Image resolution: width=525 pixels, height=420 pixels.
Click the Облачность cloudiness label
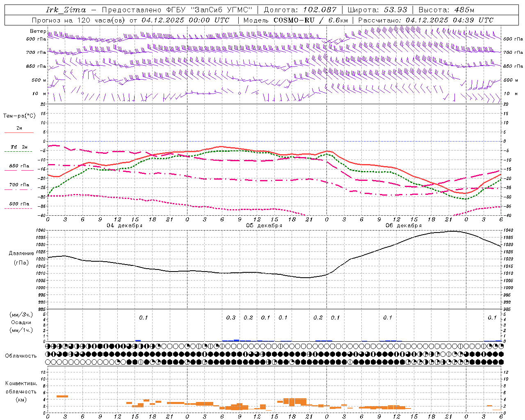click(x=21, y=356)
